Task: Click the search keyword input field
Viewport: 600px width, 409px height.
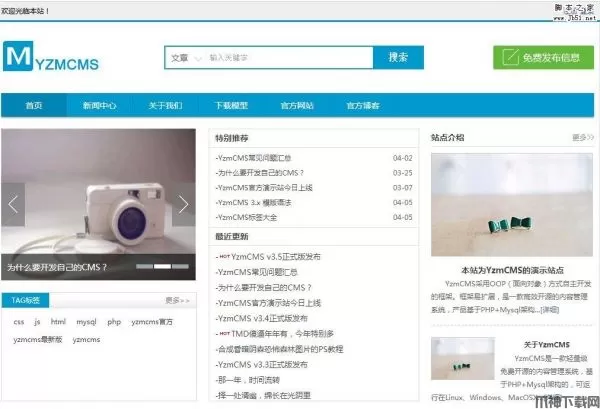Action: pyautogui.click(x=287, y=58)
